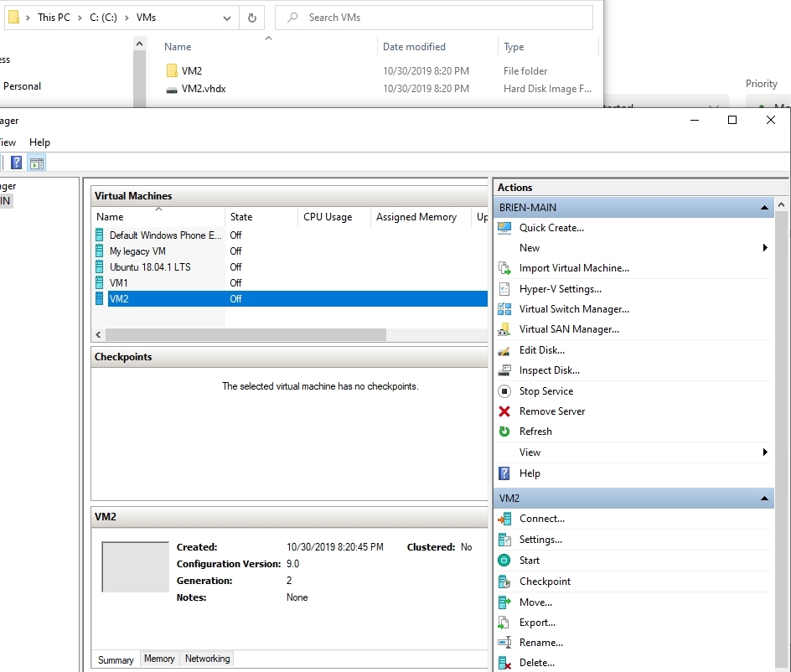791x672 pixels.
Task: Open Virtual Switch Manager icon
Action: pyautogui.click(x=504, y=309)
